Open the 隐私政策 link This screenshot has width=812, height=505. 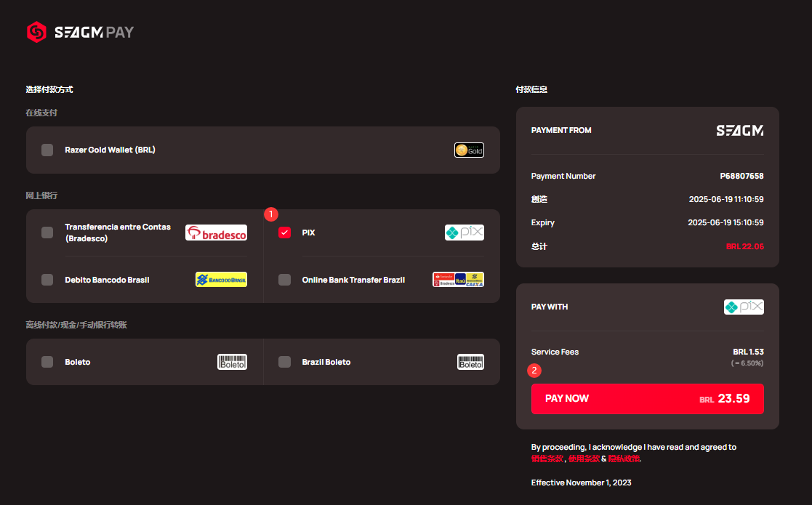pos(624,458)
